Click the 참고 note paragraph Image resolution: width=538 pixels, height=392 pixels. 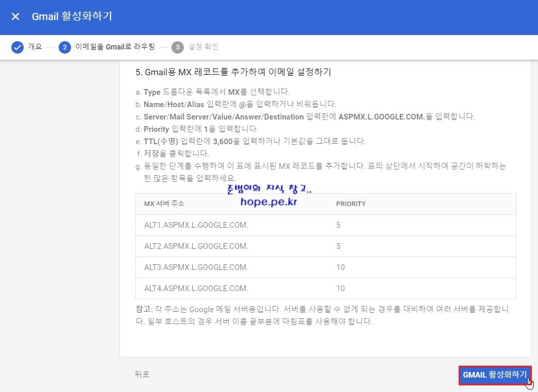click(x=322, y=315)
